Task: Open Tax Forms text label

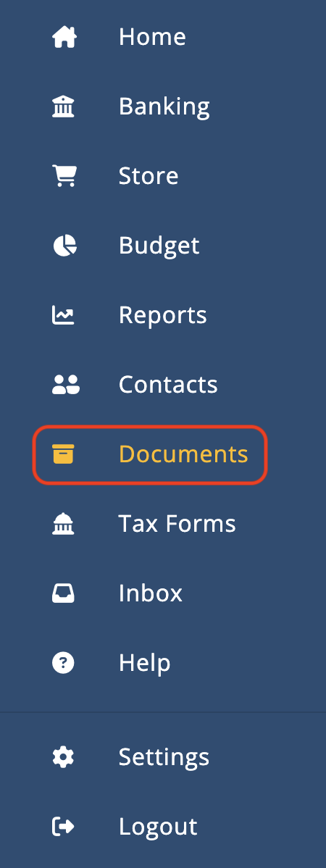Action: 177,524
